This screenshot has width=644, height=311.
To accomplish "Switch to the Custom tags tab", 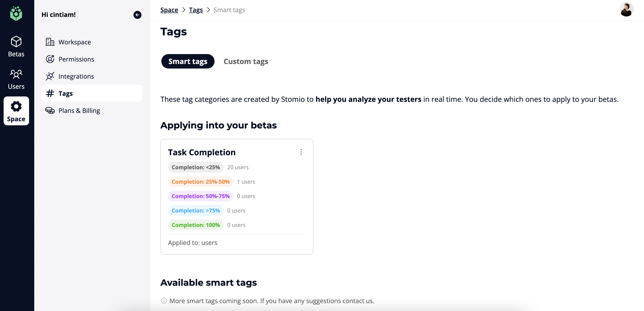I will (x=246, y=61).
